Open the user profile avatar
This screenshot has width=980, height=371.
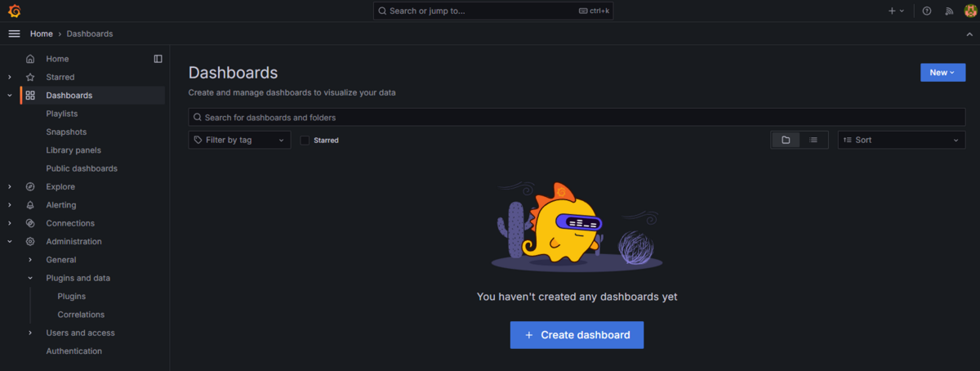coord(970,11)
